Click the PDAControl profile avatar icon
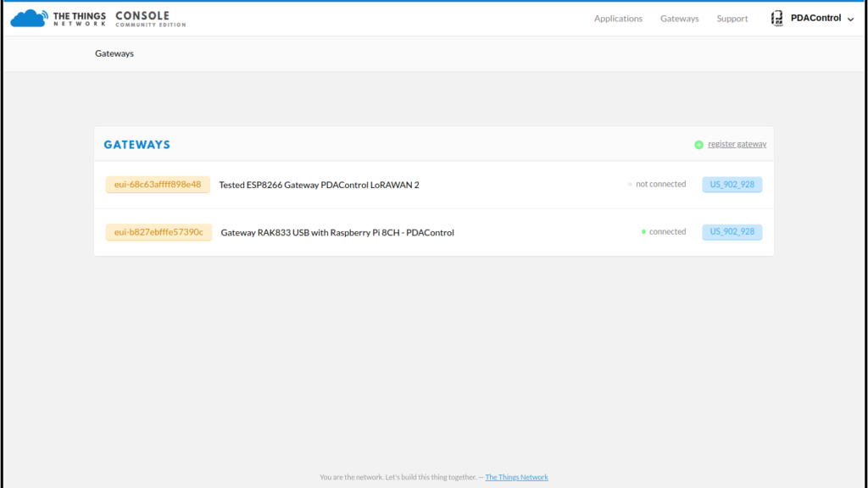 pos(777,19)
